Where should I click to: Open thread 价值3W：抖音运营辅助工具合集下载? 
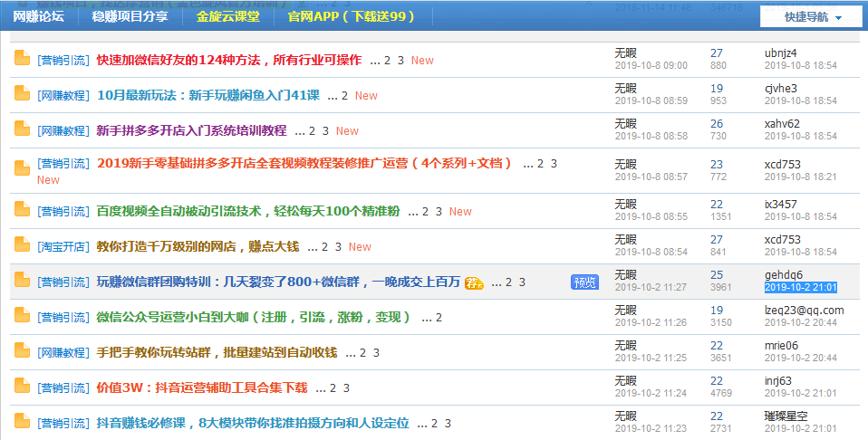click(202, 387)
